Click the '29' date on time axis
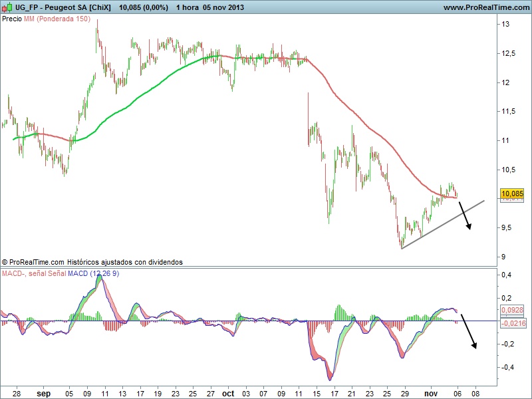 coord(404,394)
